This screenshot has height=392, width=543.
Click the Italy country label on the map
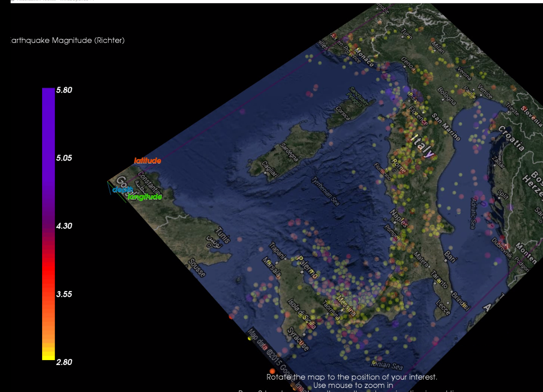coord(422,146)
